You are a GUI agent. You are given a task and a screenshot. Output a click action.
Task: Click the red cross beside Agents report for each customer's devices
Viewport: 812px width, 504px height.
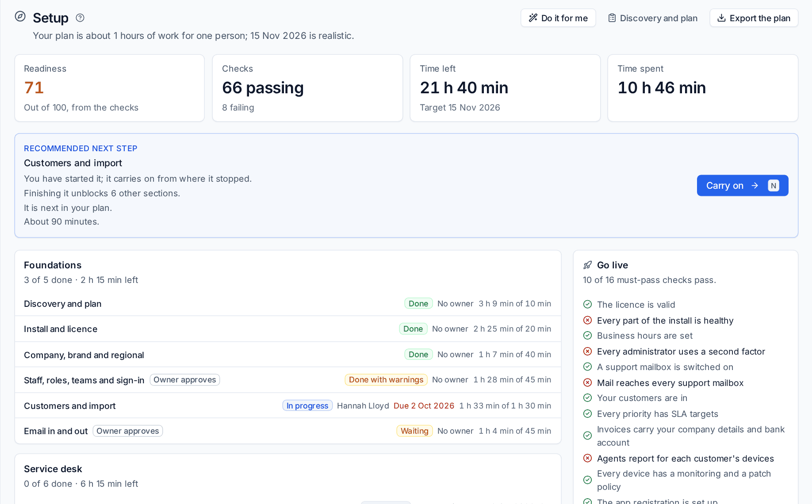587,458
